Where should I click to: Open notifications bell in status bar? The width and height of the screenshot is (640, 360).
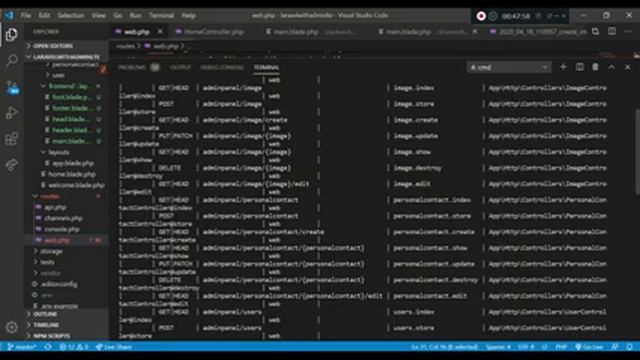pyautogui.click(x=630, y=347)
